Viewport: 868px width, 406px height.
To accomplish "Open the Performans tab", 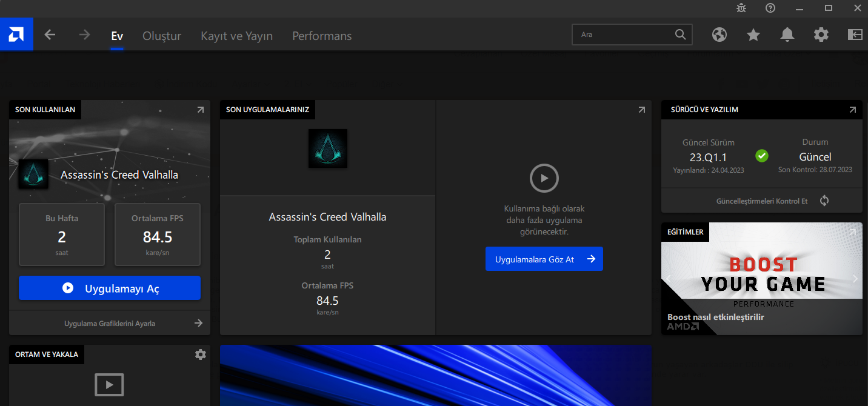I will (322, 36).
